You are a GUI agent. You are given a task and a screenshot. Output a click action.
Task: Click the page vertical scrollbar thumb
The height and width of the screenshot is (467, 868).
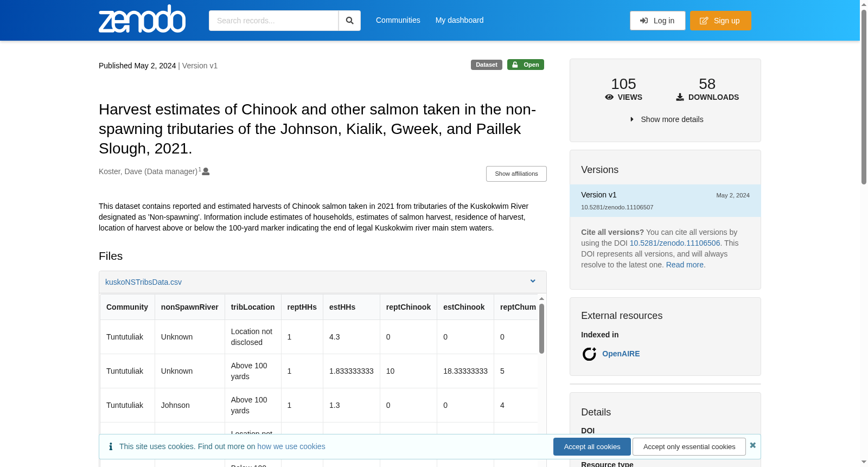coord(864,98)
